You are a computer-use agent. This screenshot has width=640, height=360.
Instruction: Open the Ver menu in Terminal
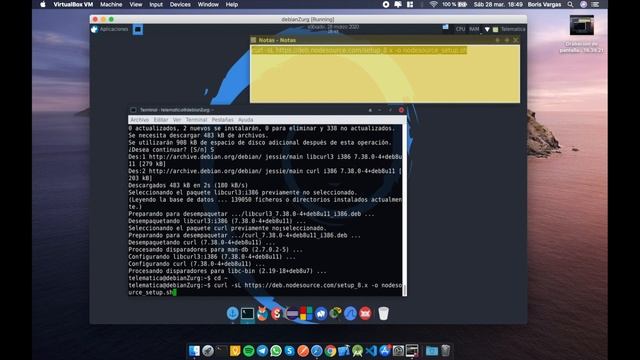[177, 120]
